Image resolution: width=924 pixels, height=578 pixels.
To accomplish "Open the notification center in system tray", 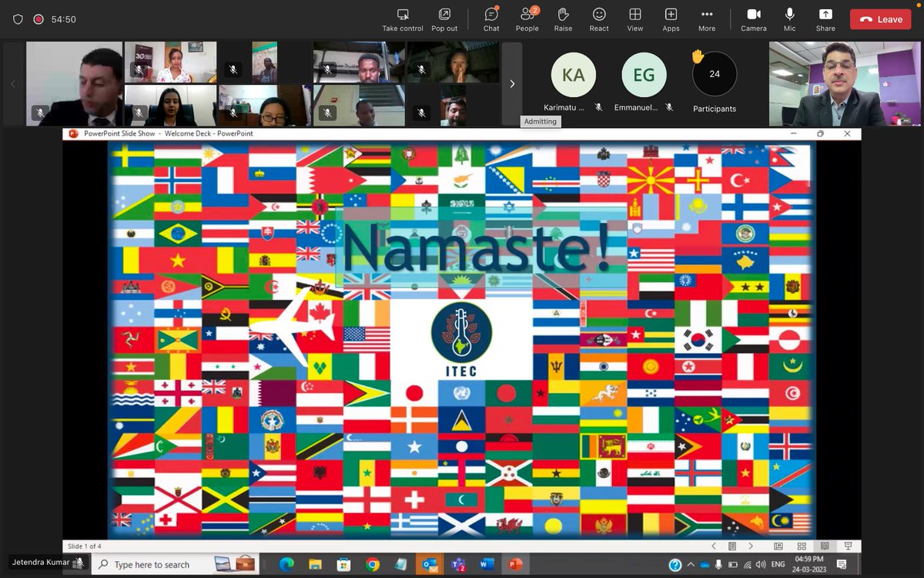I will pyautogui.click(x=842, y=565).
